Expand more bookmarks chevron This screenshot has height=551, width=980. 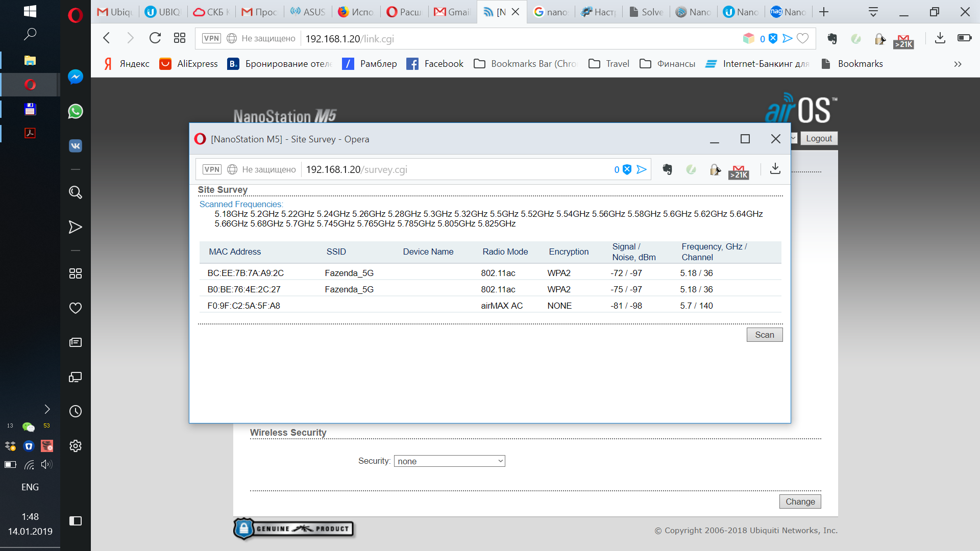[958, 64]
